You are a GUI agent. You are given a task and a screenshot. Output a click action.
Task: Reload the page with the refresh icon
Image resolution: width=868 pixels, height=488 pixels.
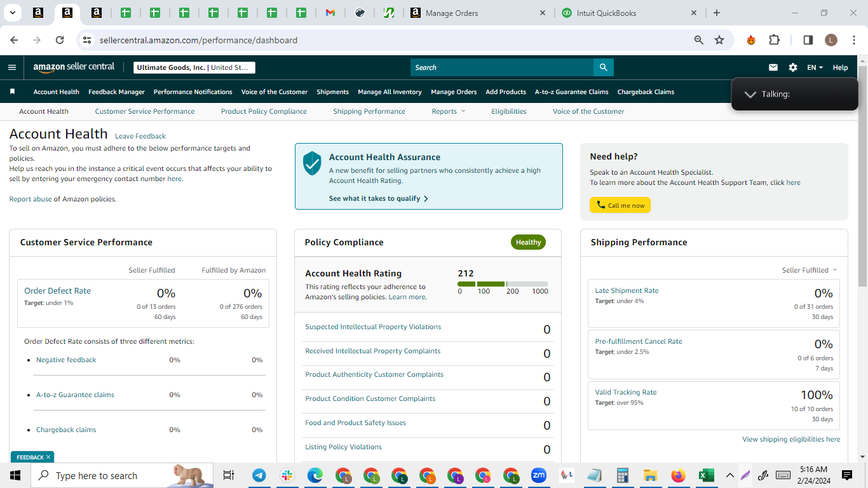pyautogui.click(x=60, y=40)
